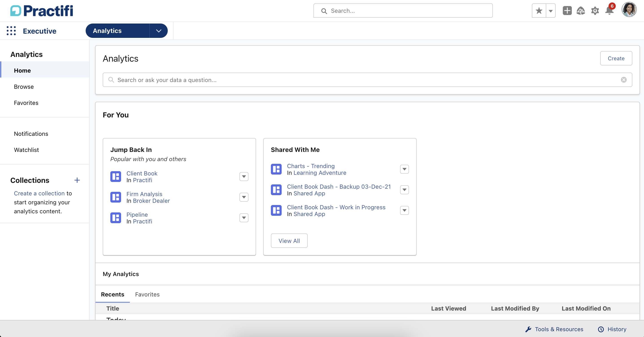The width and height of the screenshot is (644, 337).
Task: Click the Last Viewed column header
Action: 448,309
